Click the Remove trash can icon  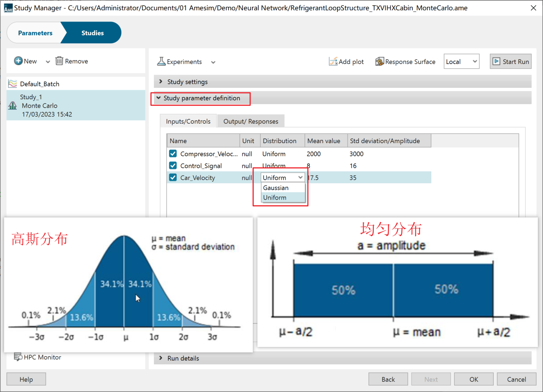pos(59,61)
